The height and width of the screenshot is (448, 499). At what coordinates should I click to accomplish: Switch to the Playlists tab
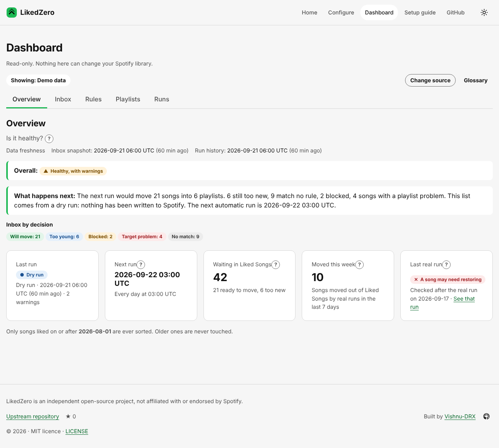[x=128, y=99]
